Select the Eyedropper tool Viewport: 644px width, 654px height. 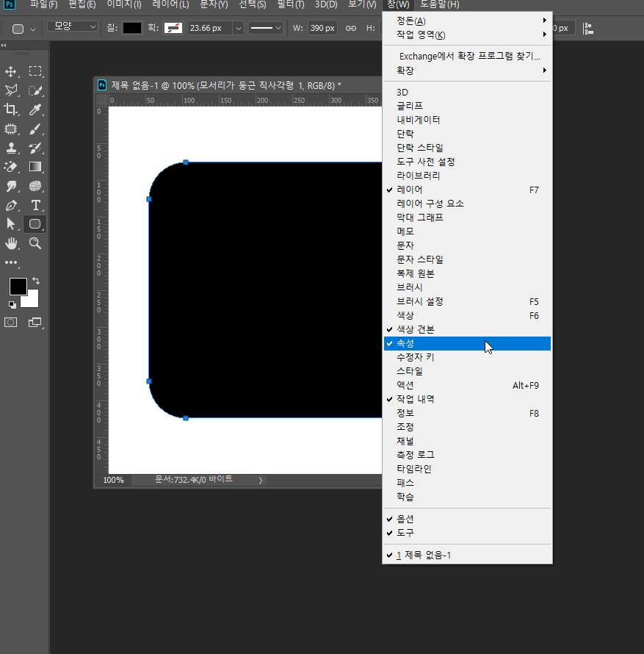pos(35,109)
